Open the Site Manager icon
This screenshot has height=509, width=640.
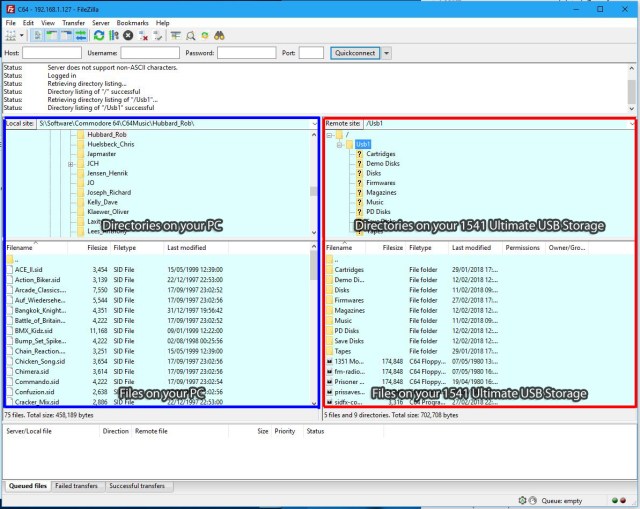tap(11, 36)
